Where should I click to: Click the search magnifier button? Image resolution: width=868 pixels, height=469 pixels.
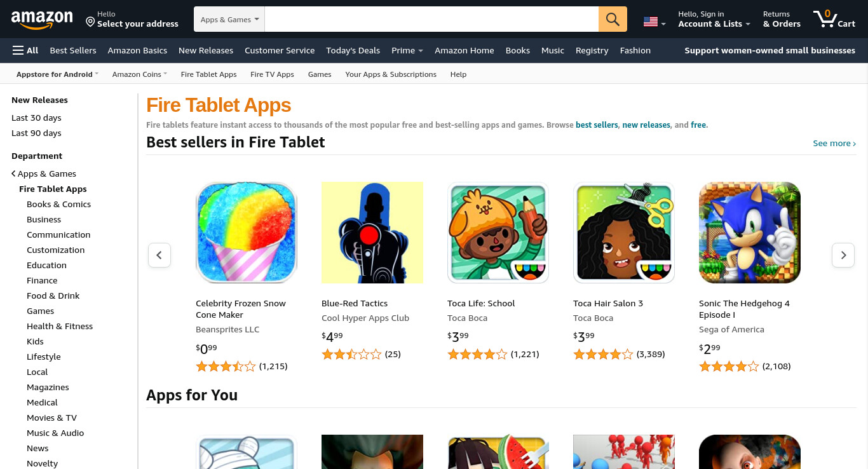[x=613, y=19]
